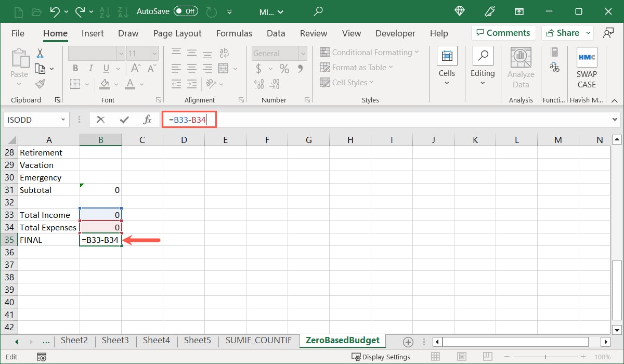Confirm formula with the Enter checkmark icon

tap(124, 120)
